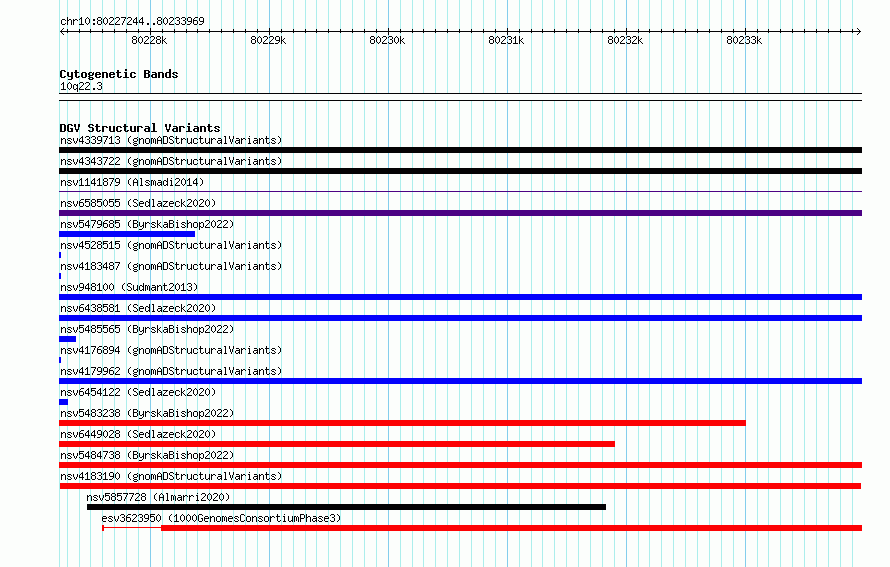Open nsv6454122 (Sedlazeck2020) variant label
Viewport: 890px width, 567px height.
click(138, 392)
